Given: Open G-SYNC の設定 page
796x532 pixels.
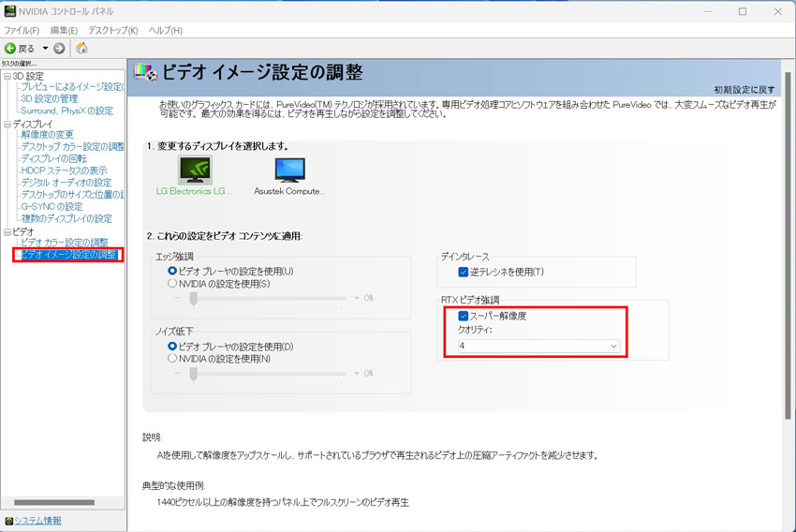Looking at the screenshot, I should [x=52, y=207].
